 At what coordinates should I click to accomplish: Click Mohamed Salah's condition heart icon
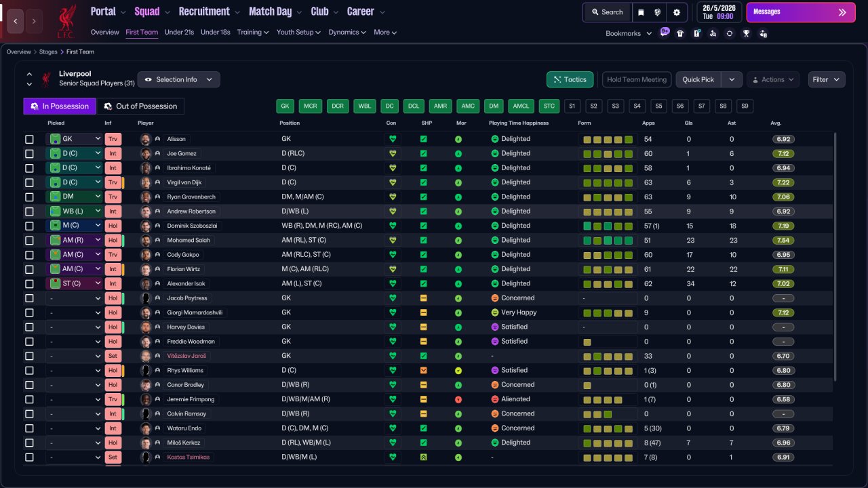click(x=392, y=240)
